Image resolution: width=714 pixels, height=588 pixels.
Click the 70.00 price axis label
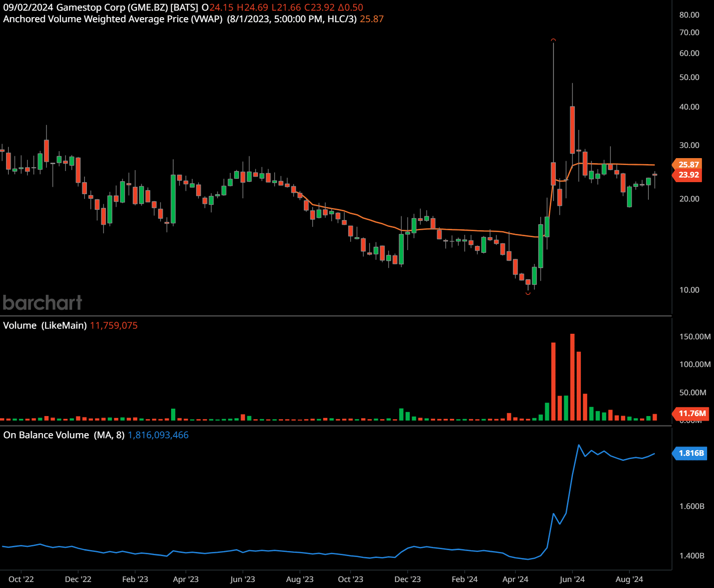[x=689, y=32]
